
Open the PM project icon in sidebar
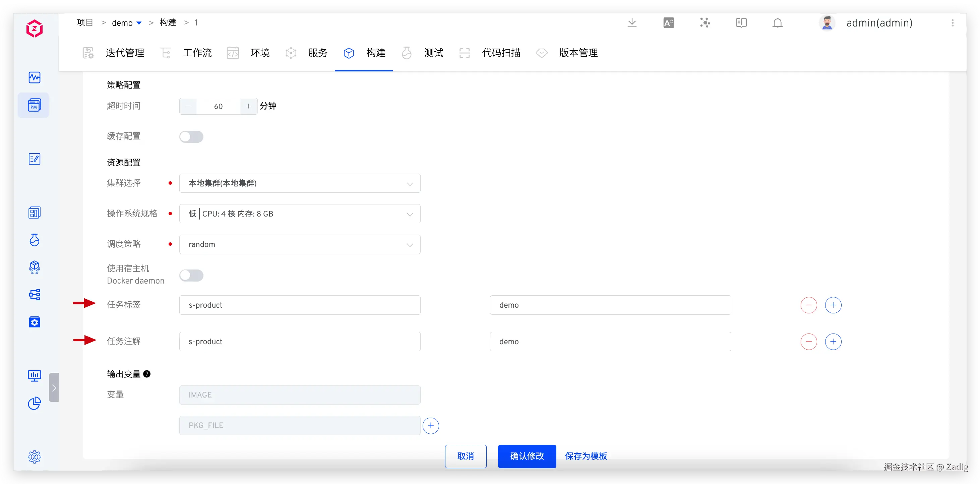pos(34,105)
